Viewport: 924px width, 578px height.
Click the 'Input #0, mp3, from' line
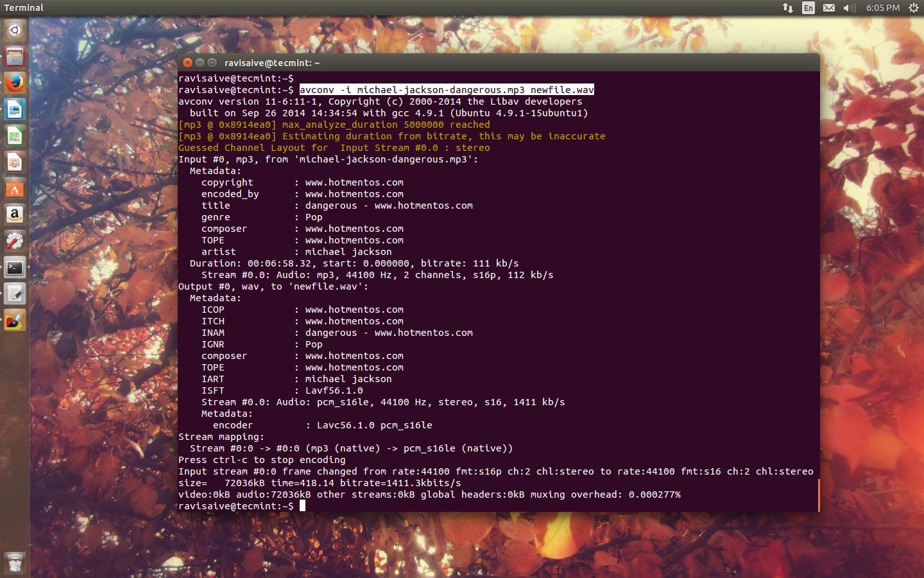pos(329,159)
